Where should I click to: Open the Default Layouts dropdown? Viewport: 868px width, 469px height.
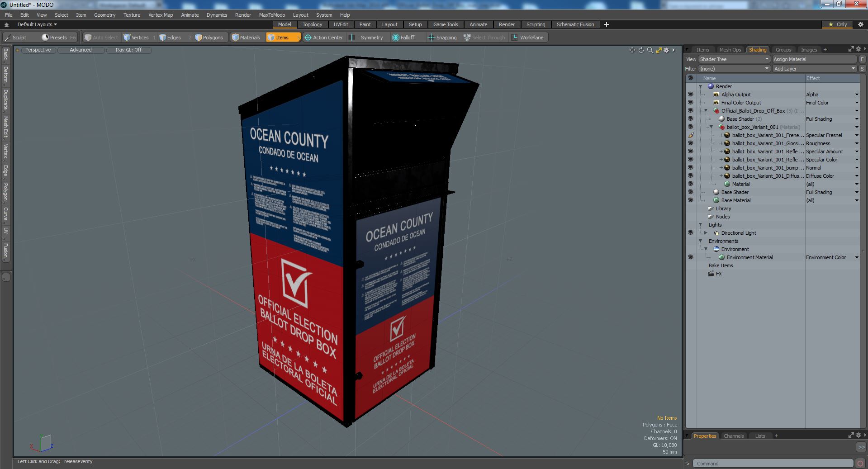click(37, 24)
